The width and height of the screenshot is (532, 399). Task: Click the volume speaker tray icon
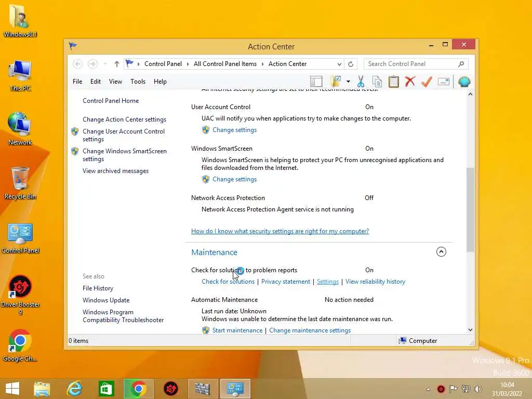[x=478, y=389]
